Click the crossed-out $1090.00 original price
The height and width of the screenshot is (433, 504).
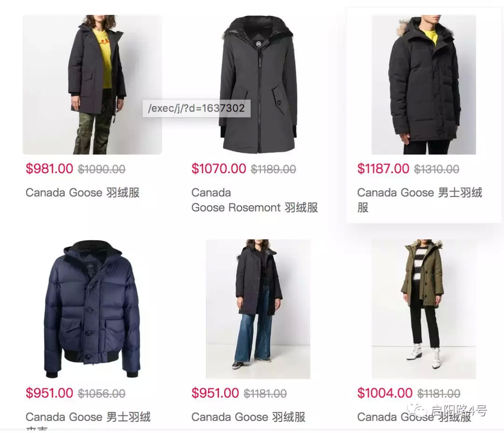click(x=102, y=169)
